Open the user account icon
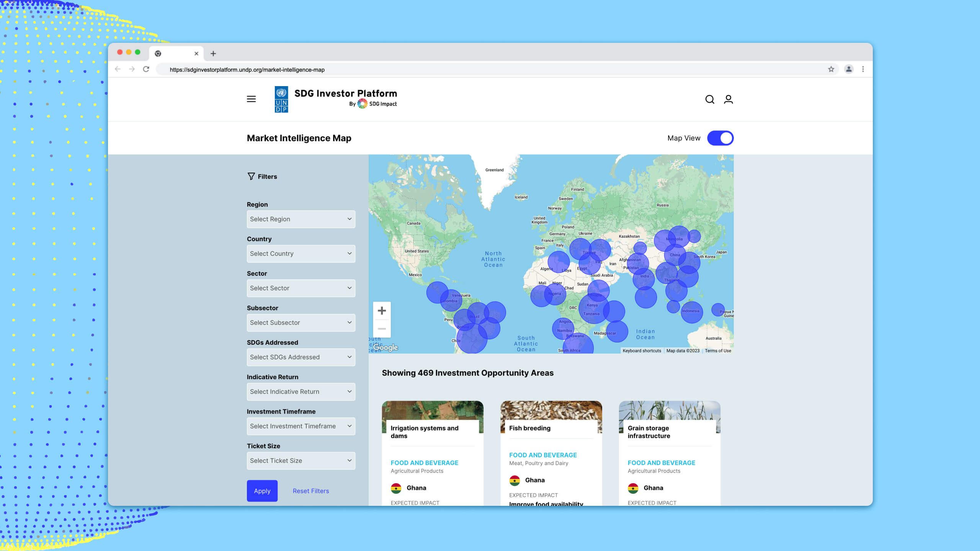Viewport: 980px width, 551px height. coord(728,99)
